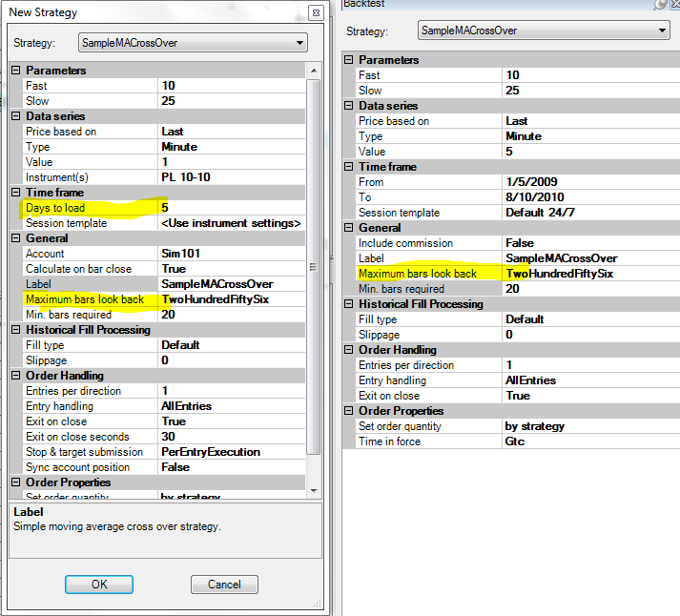Select Entry handling AllEntries in New Strategy
The width and height of the screenshot is (680, 616).
point(232,406)
